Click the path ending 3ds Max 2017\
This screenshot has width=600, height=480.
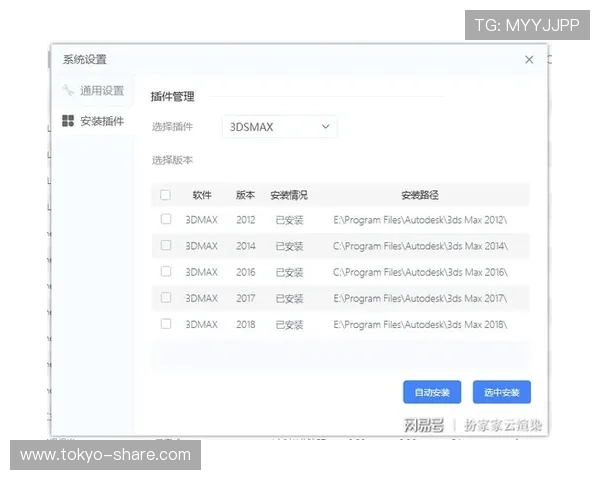pos(420,299)
